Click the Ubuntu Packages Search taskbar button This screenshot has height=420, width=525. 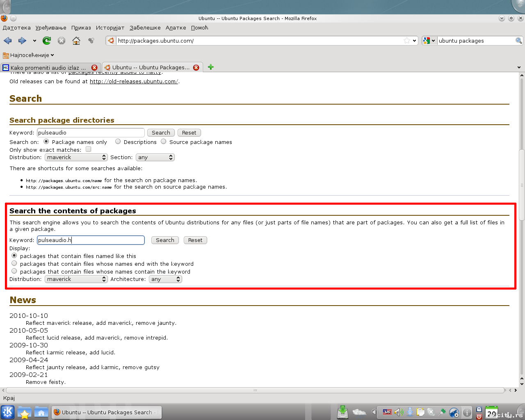[107, 412]
